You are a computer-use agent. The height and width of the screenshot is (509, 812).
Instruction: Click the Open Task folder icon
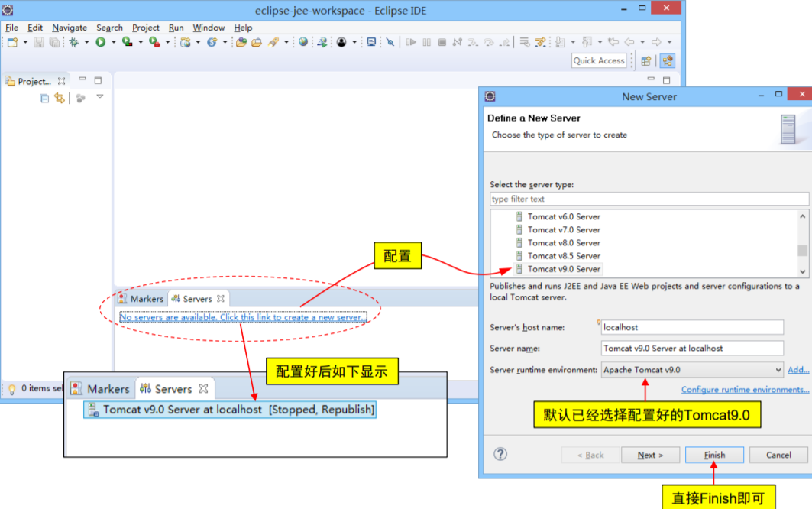pyautogui.click(x=257, y=43)
